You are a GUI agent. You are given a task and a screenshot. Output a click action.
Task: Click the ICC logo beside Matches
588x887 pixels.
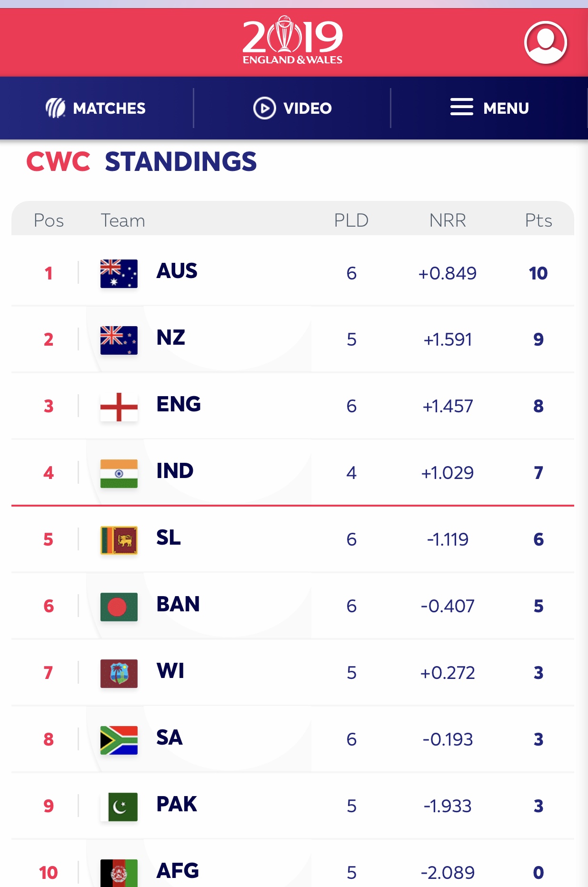(x=55, y=108)
